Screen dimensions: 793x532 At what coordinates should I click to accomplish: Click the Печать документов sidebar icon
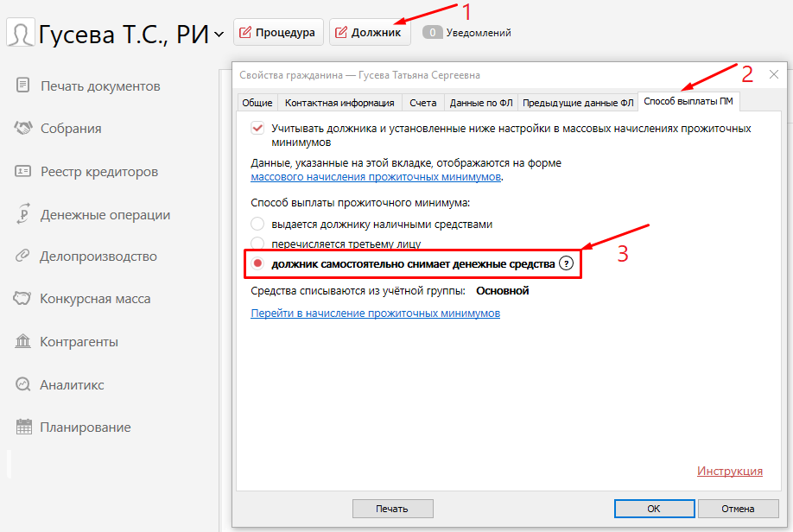pyautogui.click(x=23, y=85)
